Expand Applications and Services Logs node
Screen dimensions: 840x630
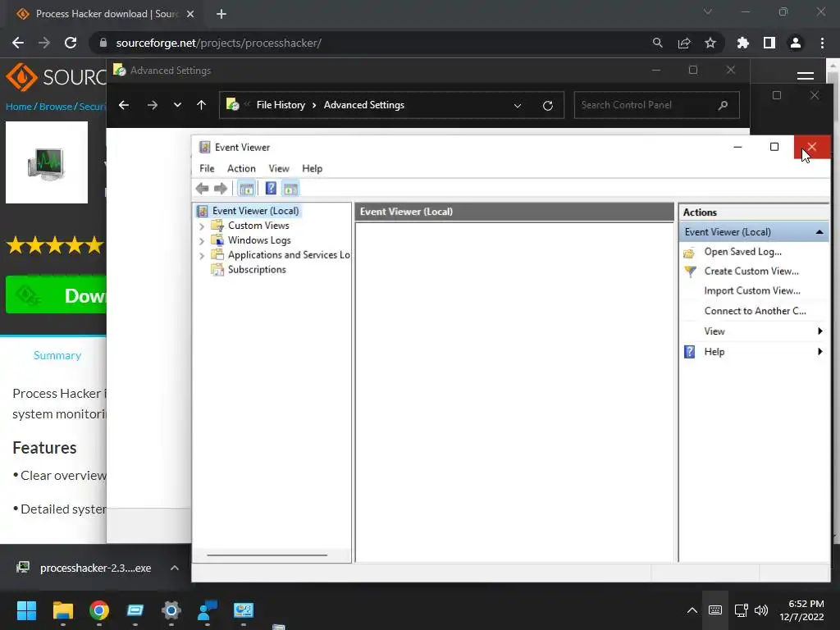[x=202, y=256]
